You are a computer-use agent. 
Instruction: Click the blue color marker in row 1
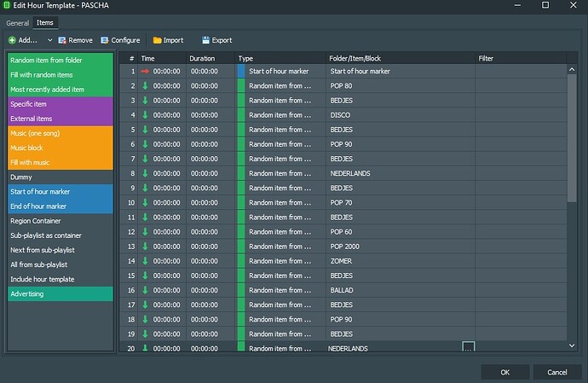pos(241,71)
